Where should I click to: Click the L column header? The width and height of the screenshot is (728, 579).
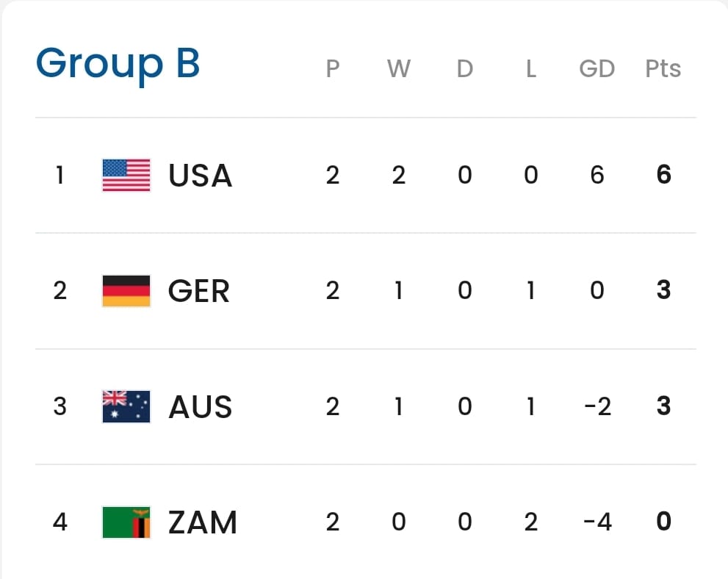(530, 69)
